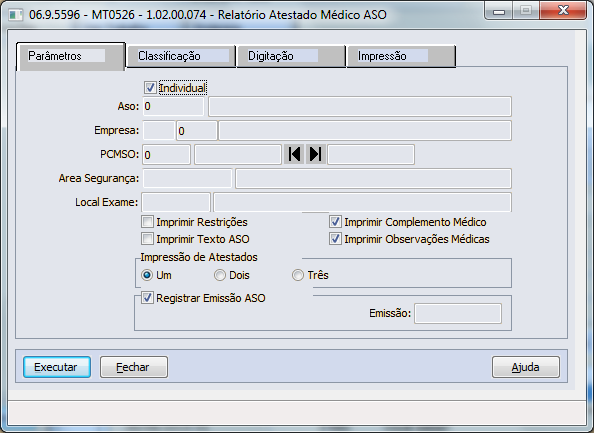The image size is (594, 433).
Task: Go to first PCMSO record arrow
Action: pos(294,154)
